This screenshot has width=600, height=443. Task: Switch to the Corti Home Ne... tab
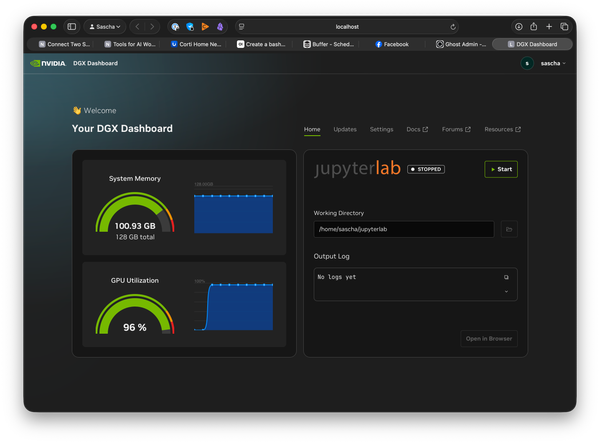click(x=196, y=44)
